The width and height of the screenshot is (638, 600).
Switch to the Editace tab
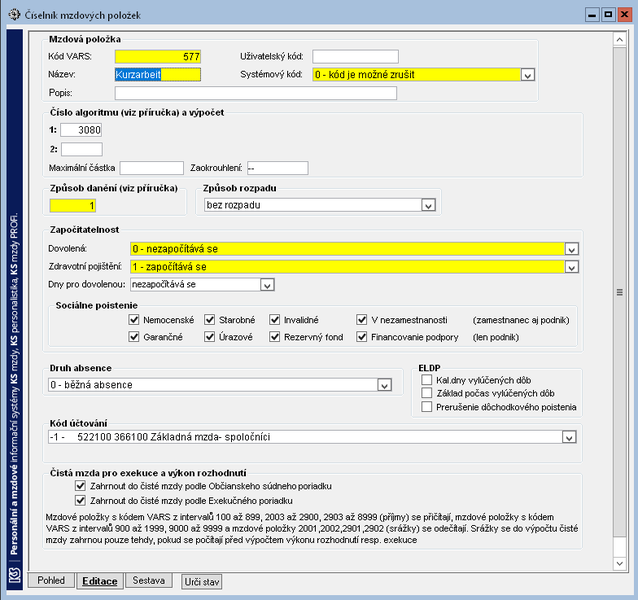(100, 581)
